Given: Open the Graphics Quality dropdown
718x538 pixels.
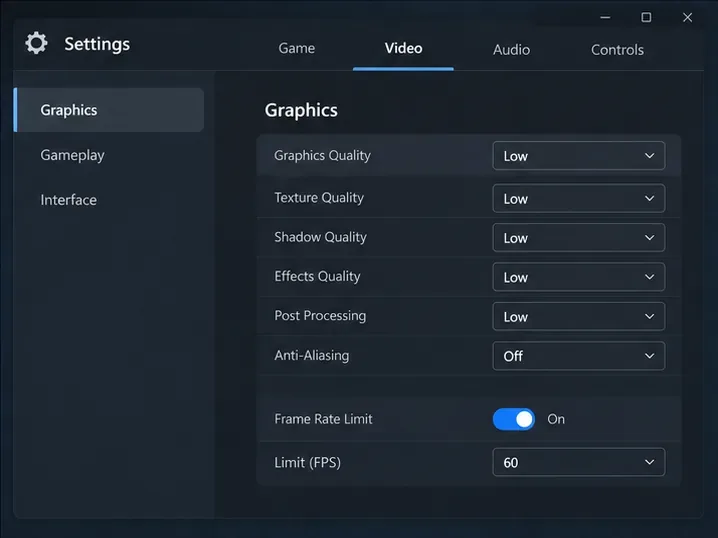Looking at the screenshot, I should point(578,156).
